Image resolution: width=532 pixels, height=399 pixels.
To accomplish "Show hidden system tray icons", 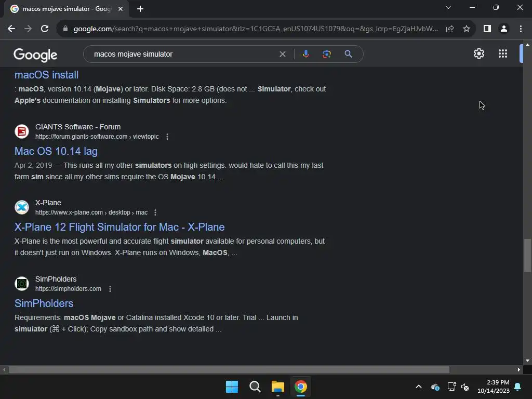I will [x=419, y=387].
